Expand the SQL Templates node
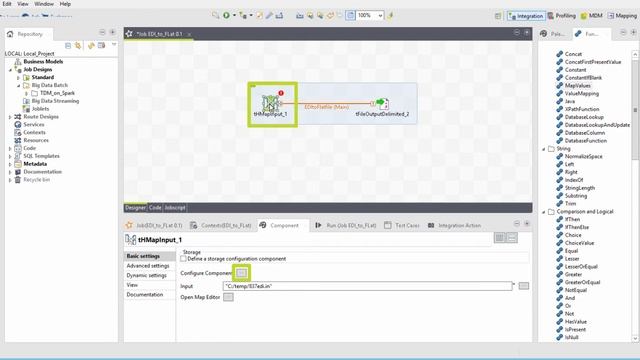The image size is (640, 360). tap(10, 156)
